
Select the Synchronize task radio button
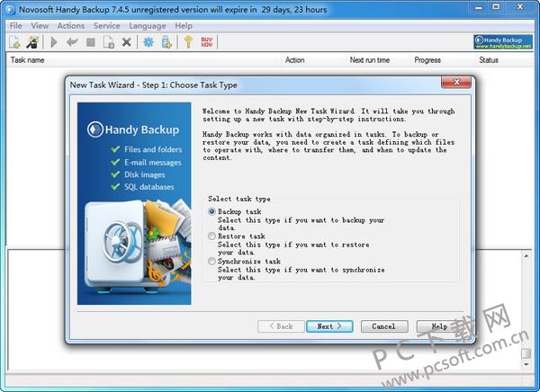click(x=211, y=262)
